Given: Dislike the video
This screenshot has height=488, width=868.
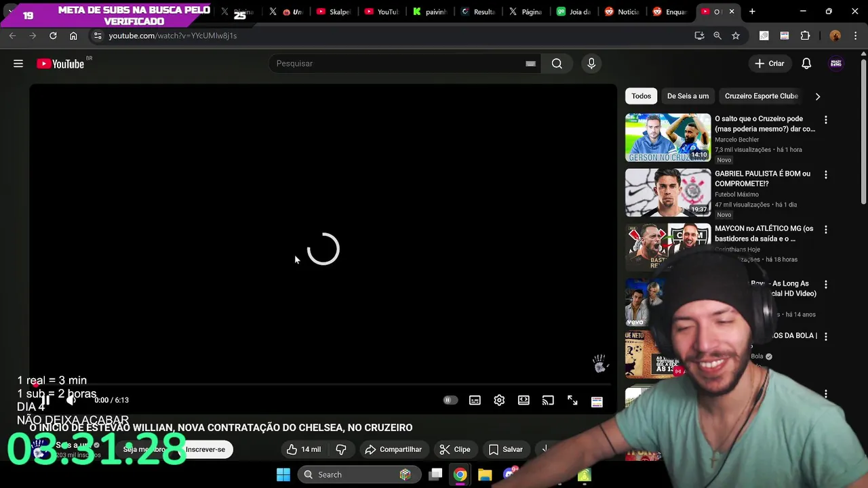Looking at the screenshot, I should [x=341, y=449].
